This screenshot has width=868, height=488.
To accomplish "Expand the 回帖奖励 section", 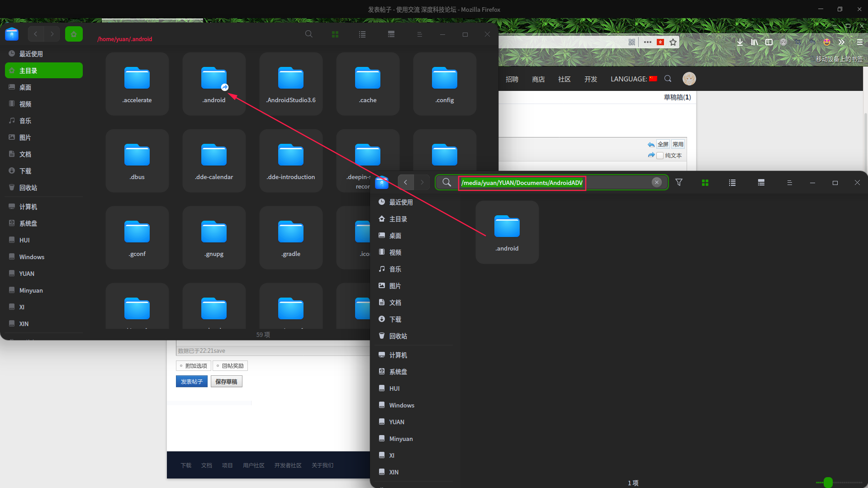I will click(x=230, y=366).
